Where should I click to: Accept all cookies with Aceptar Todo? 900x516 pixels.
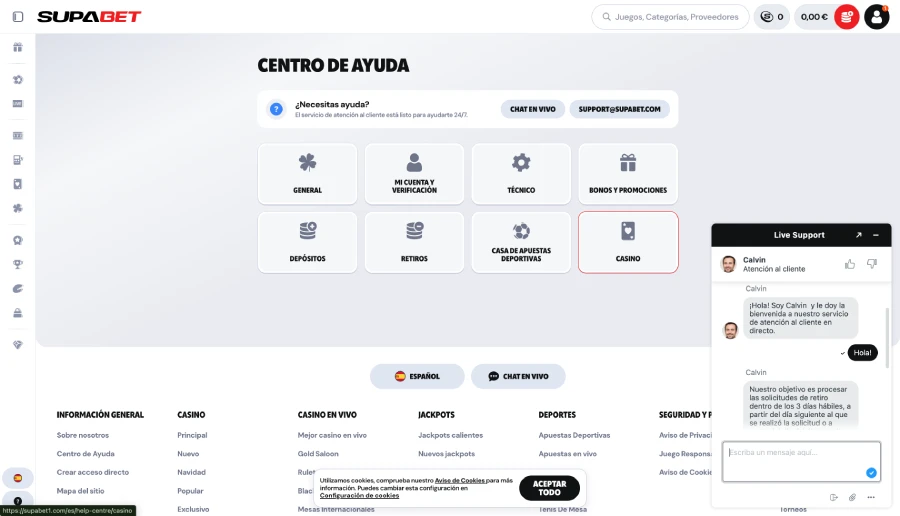click(x=549, y=488)
